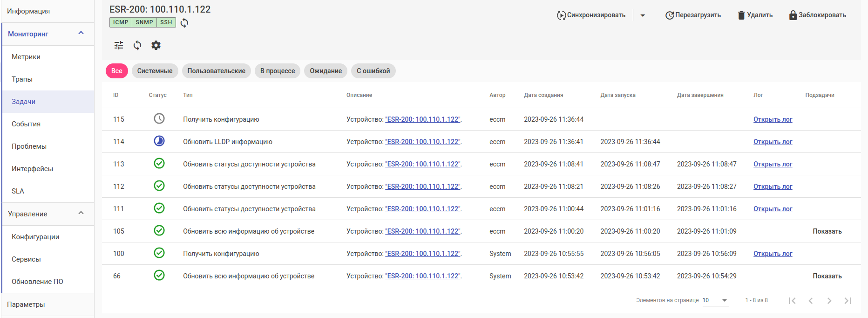Collapse the Мониторинг sidebar section
This screenshot has height=318, width=868.
(81, 33)
